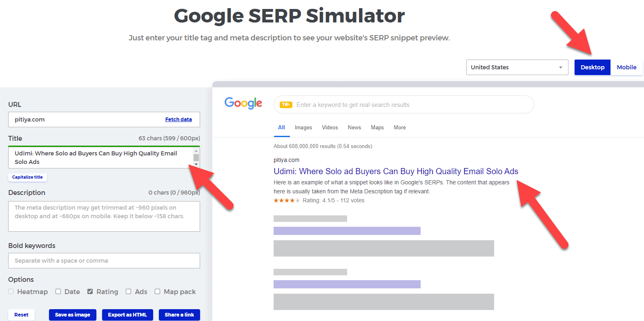This screenshot has height=321, width=644.
Task: Click the TIP badge in search bar
Action: coord(286,105)
